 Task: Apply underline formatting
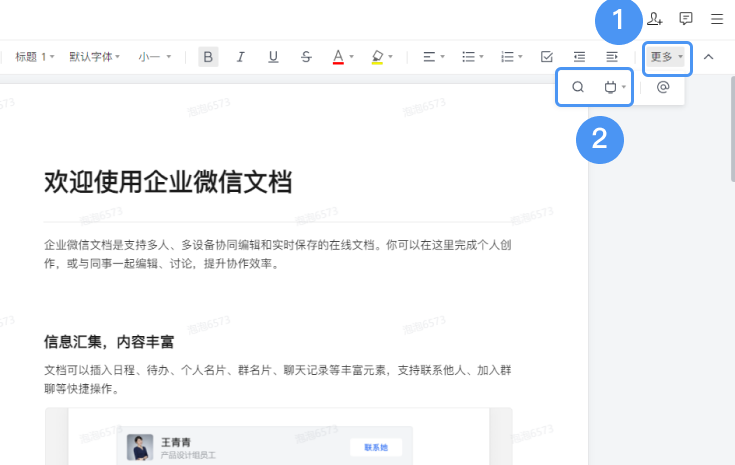click(x=273, y=57)
